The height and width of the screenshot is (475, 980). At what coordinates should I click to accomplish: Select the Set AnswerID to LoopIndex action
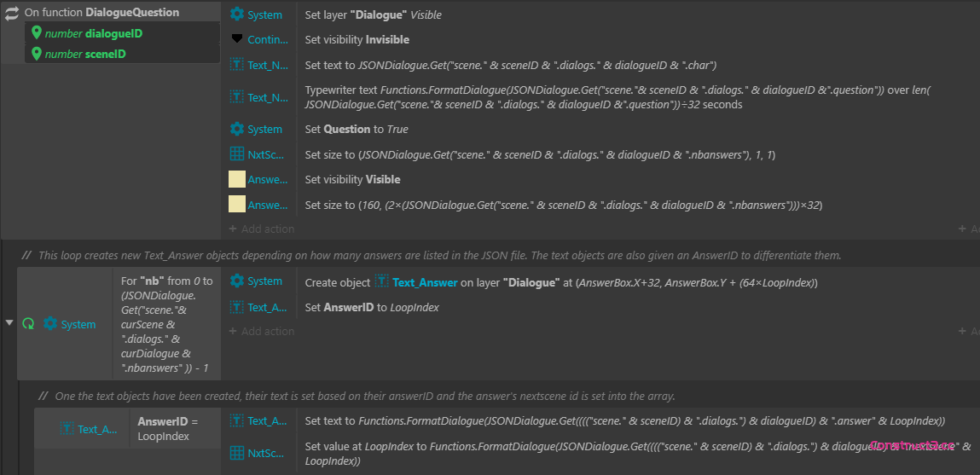pyautogui.click(x=372, y=307)
